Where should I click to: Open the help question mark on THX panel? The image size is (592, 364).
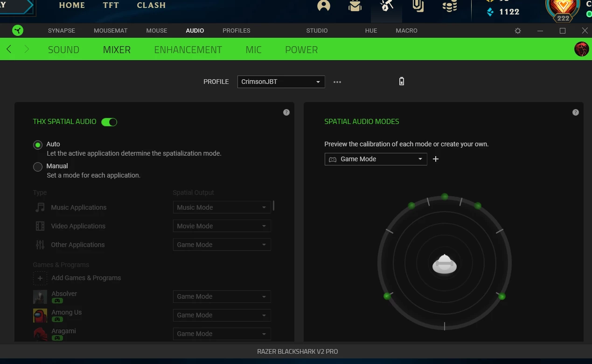(286, 112)
